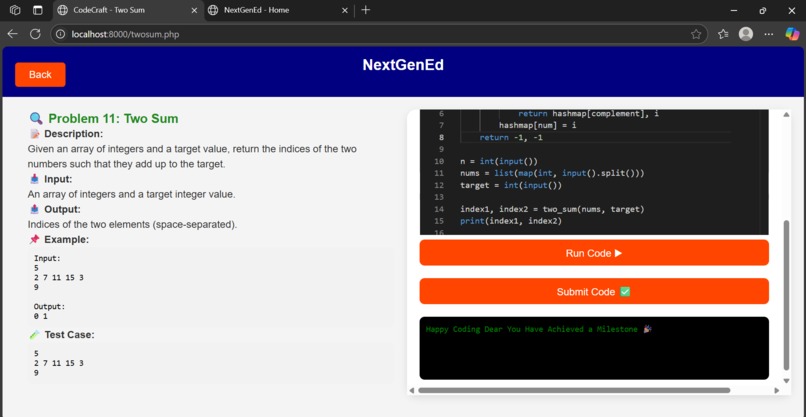The height and width of the screenshot is (417, 806).
Task: Open the browser profile avatar
Action: pos(746,34)
